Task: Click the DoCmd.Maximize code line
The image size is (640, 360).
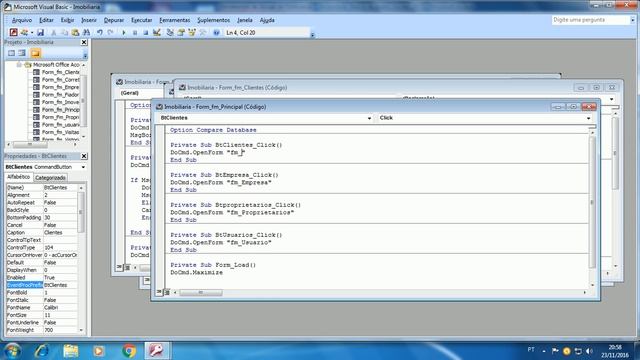Action: [x=196, y=272]
